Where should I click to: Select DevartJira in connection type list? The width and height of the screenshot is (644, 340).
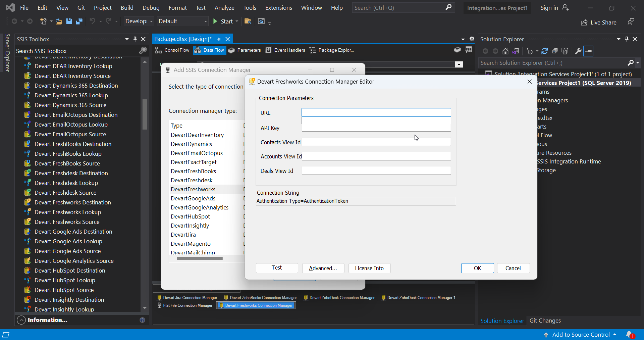[x=183, y=235]
